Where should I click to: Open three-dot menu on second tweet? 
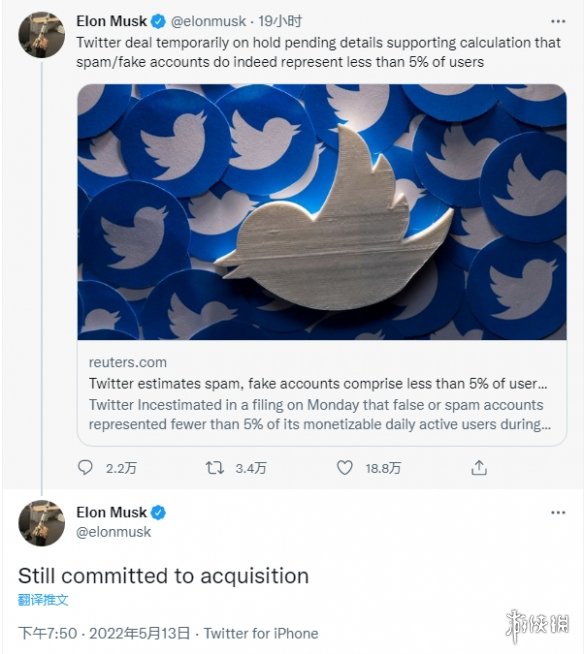pos(558,513)
